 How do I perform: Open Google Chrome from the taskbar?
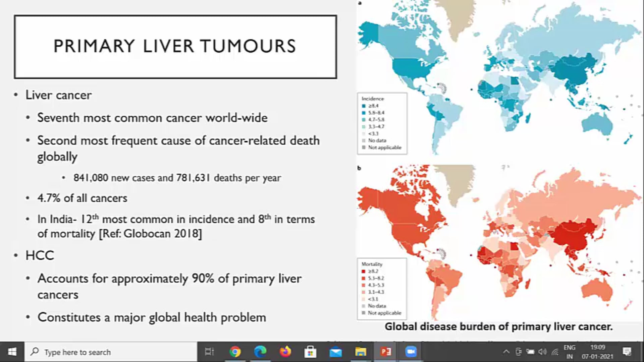click(x=236, y=352)
